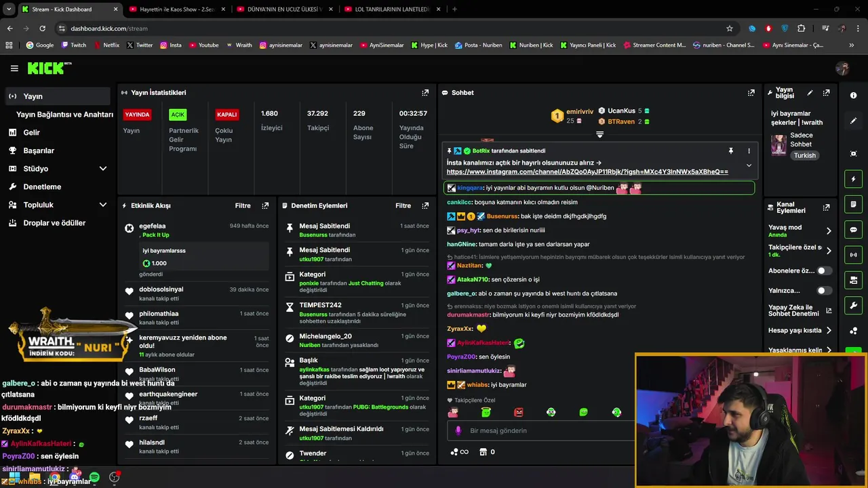868x488 pixels.
Task: Collapse chat leaderboard with the down arrow
Action: pyautogui.click(x=599, y=135)
